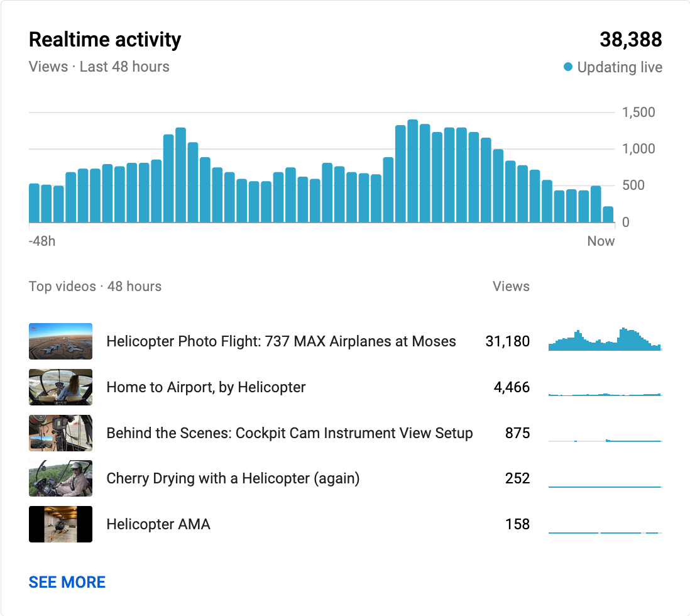Open 'Helicopter Photo Flight: 737 MAX Airplanes' title

[x=281, y=341]
